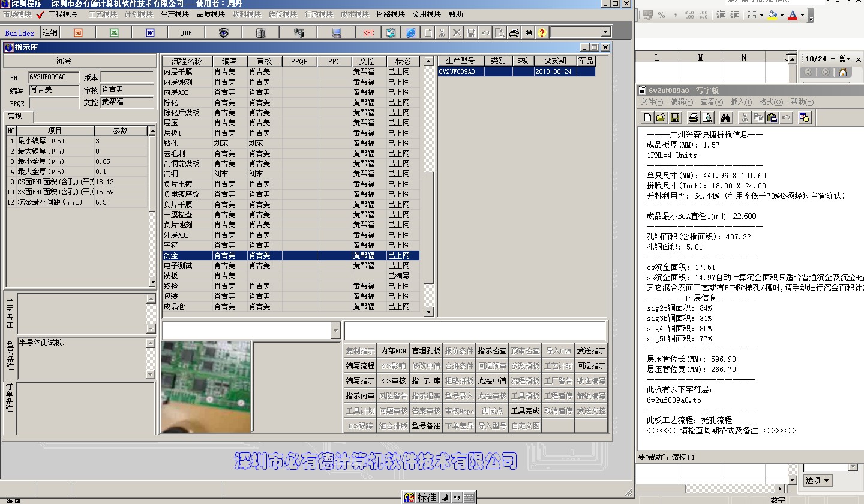The height and width of the screenshot is (504, 864).
Task: Click the computer monitor icon in toolbar
Action: [x=336, y=33]
